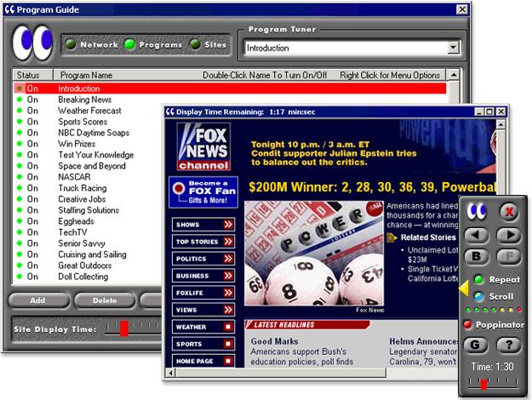Image resolution: width=532 pixels, height=400 pixels.
Task: Select the NASCAR program
Action: [x=74, y=177]
